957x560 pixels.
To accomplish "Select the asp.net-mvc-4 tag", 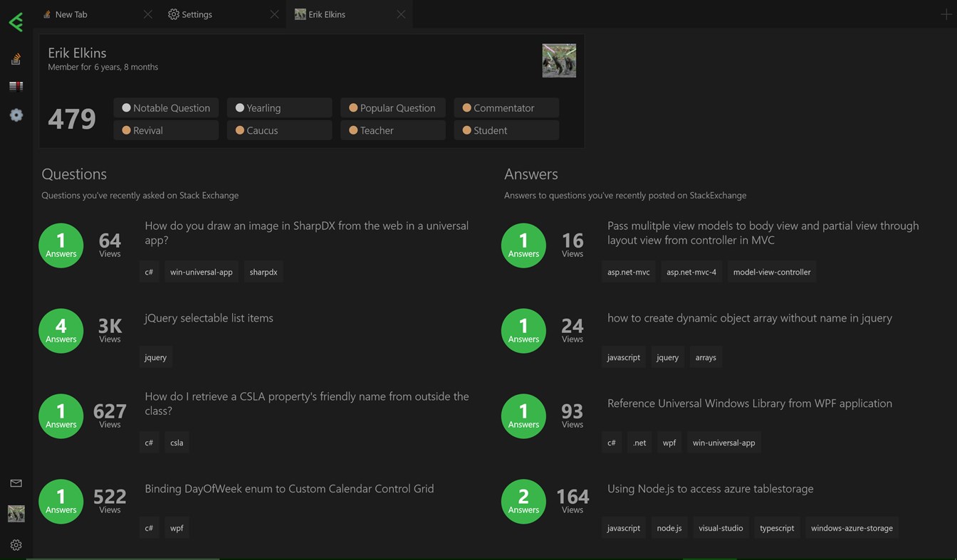I will point(691,272).
